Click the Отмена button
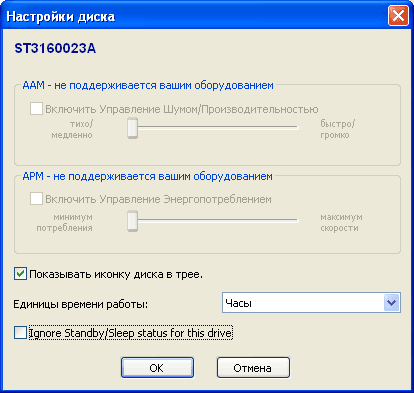414x393 pixels. click(253, 368)
